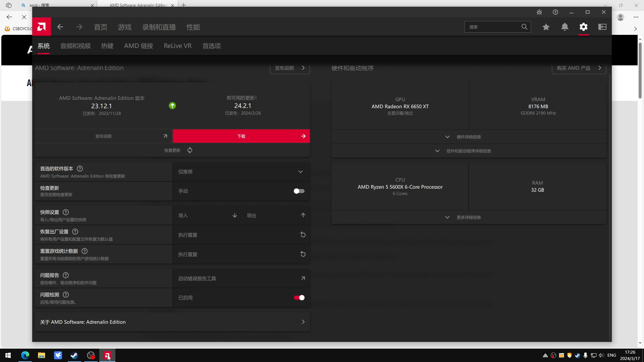Image resolution: width=644 pixels, height=362 pixels.
Task: Click the browser page vertical scrollbar
Action: (x=640, y=70)
